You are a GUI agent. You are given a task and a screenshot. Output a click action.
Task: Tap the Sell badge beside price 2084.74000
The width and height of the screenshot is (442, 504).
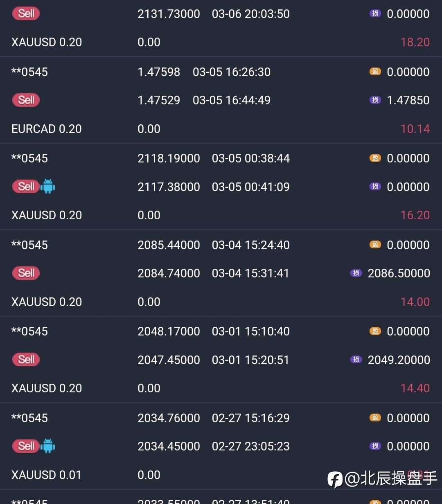click(26, 273)
